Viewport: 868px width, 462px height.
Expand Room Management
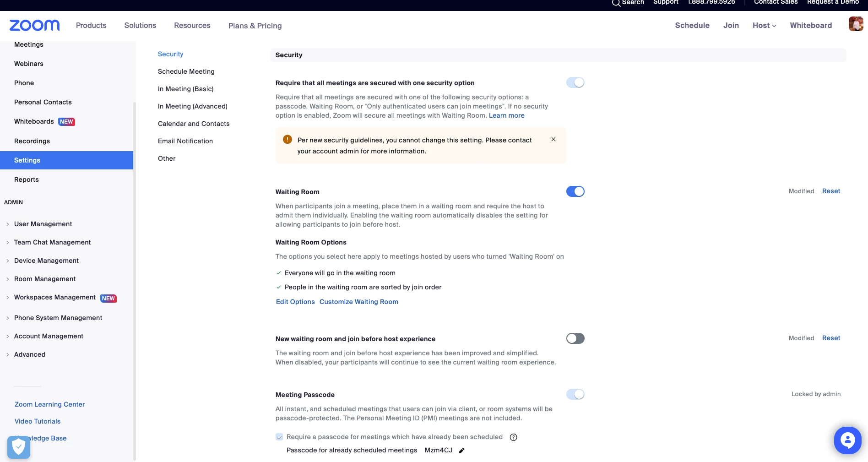[x=45, y=279]
